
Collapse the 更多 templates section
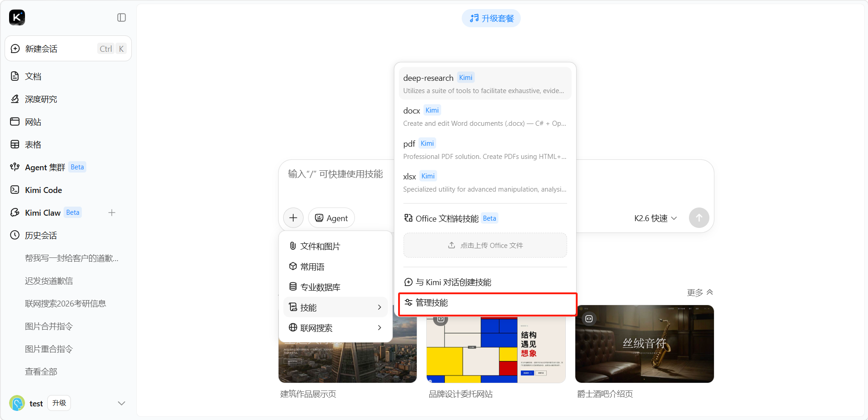coord(699,292)
